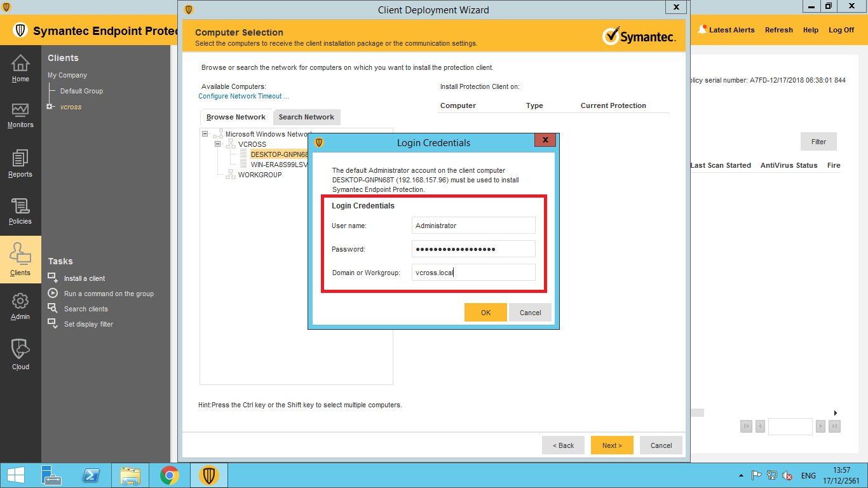The width and height of the screenshot is (868, 488).
Task: Click Run a command on the group
Action: click(x=109, y=294)
